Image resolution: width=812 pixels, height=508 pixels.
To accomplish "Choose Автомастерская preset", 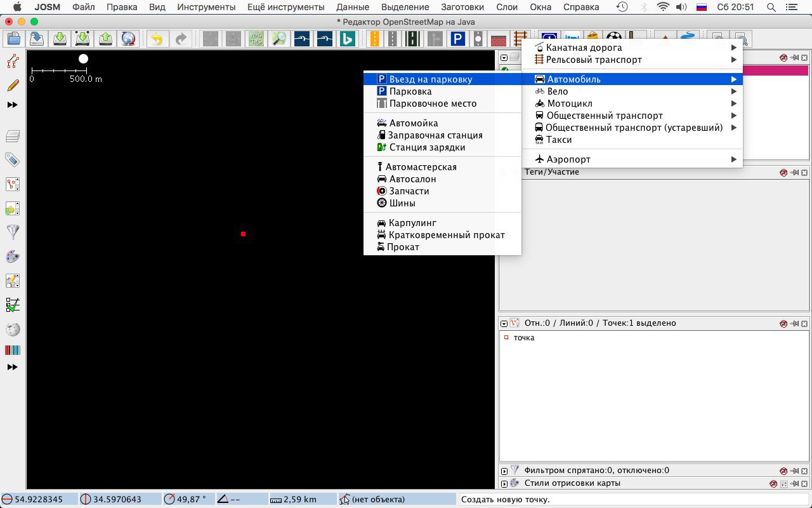I will (x=442, y=167).
